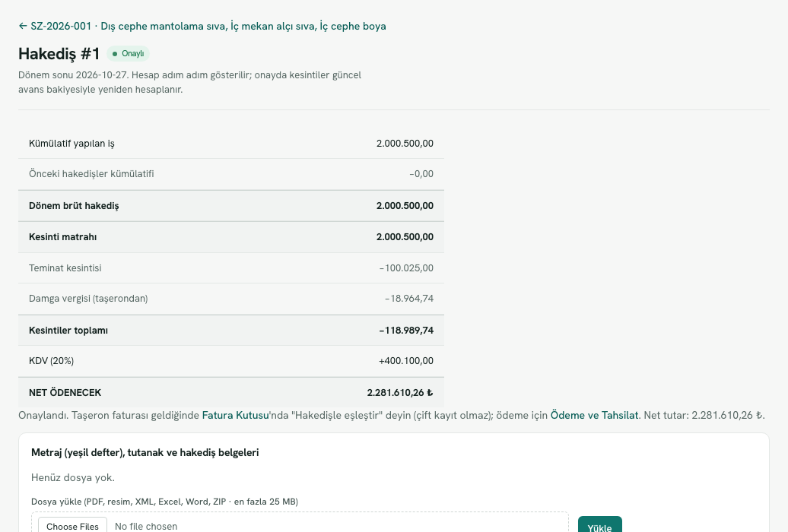Click the 'Dosya yükle' field label
This screenshot has width=788, height=532.
[x=164, y=502]
